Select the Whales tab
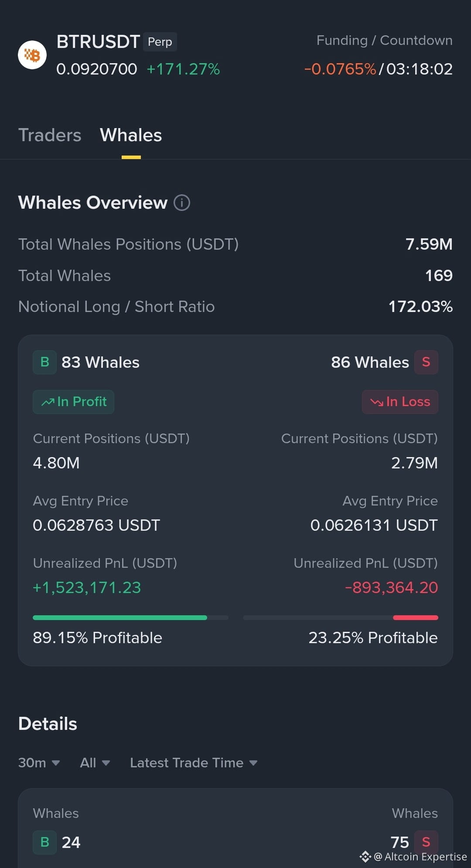The image size is (471, 868). point(131,135)
